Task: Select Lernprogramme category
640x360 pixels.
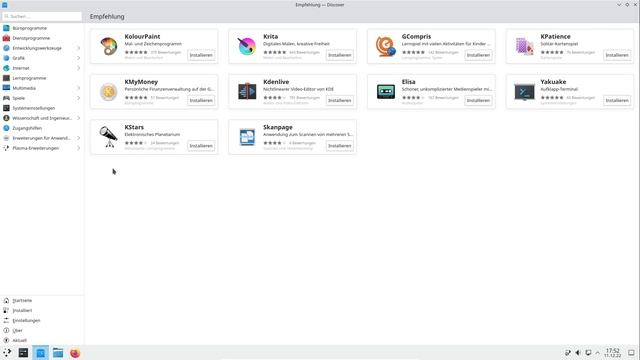Action: point(42,78)
